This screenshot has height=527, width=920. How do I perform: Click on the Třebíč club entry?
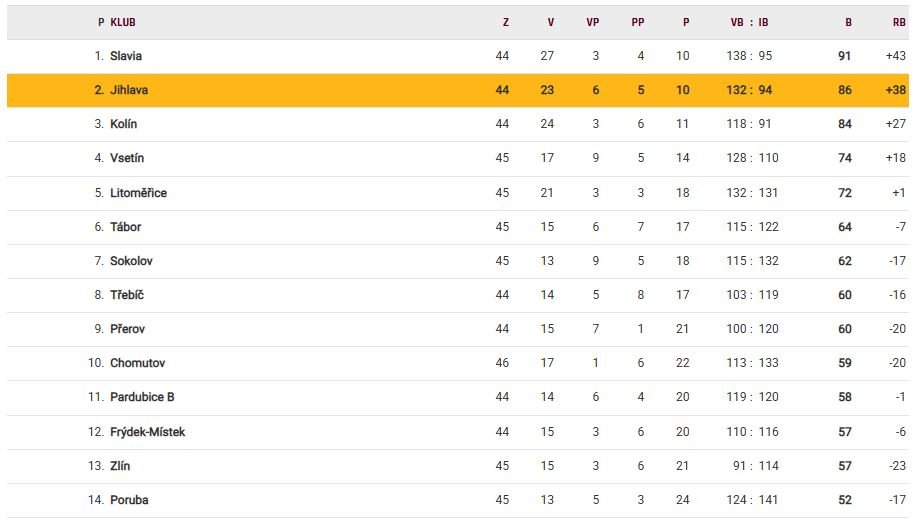(x=127, y=295)
